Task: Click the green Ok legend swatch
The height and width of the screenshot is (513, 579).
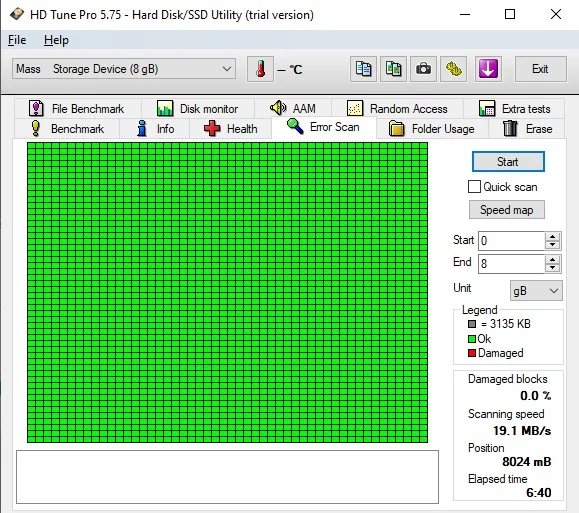Action: tap(472, 339)
